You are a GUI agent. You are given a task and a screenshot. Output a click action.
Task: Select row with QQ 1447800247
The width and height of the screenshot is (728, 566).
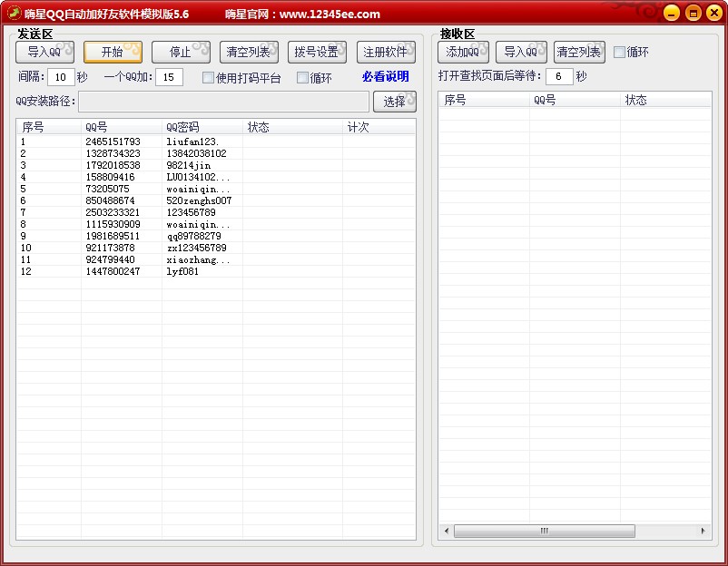pos(216,271)
